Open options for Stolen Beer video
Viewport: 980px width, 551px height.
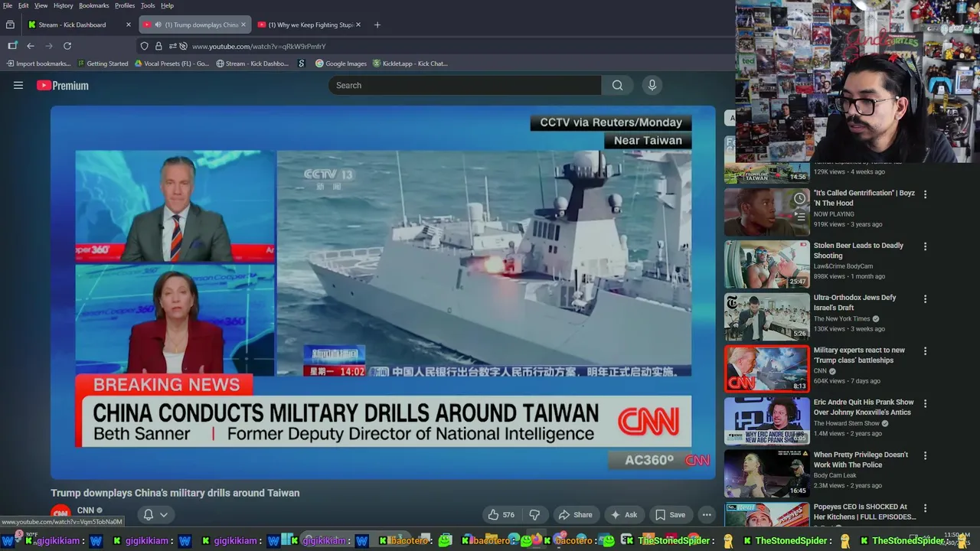click(925, 246)
